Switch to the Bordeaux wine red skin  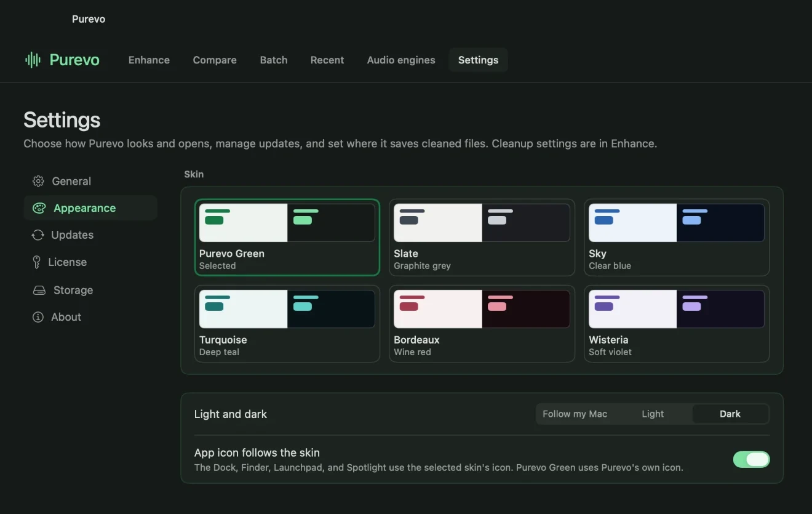point(482,324)
